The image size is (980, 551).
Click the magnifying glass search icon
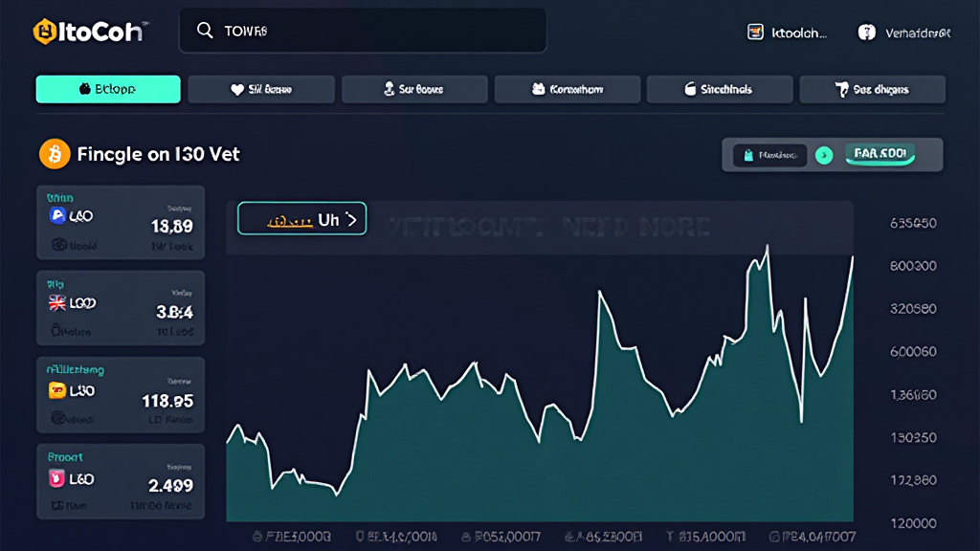click(x=205, y=31)
